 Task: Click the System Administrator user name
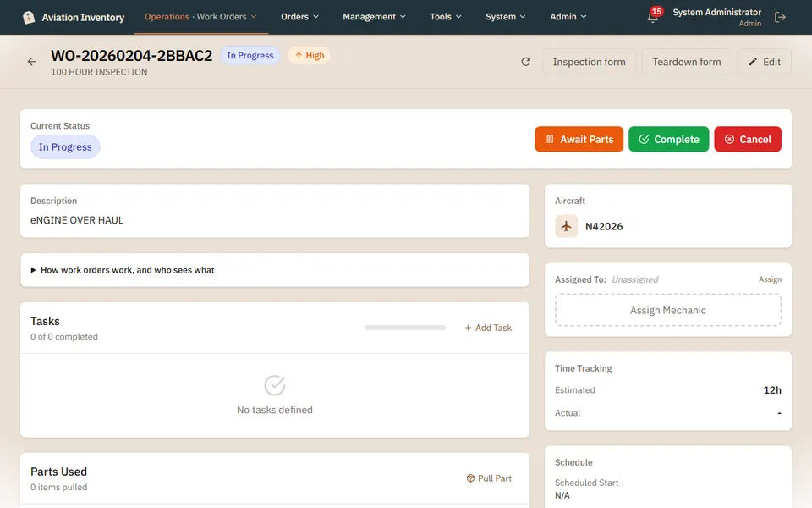(x=716, y=12)
